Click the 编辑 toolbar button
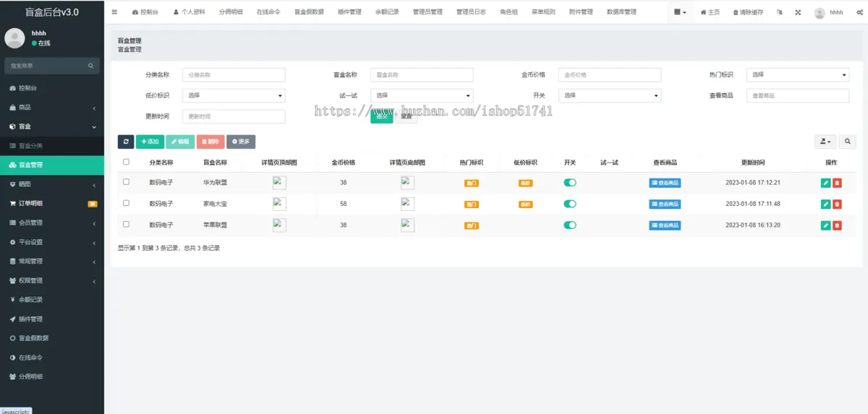Viewport: 868px width, 414px height. point(180,142)
